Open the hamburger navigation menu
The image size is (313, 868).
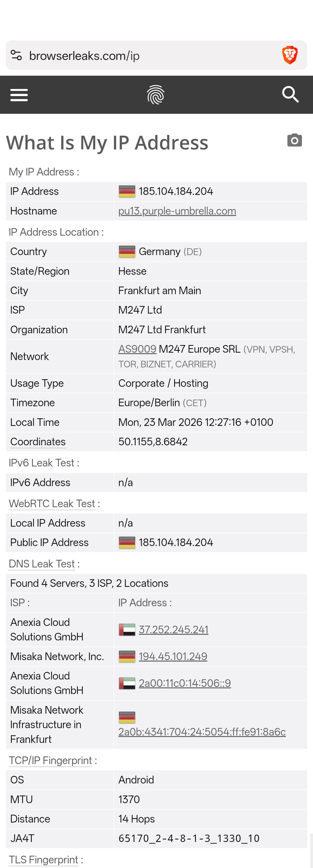(x=19, y=95)
